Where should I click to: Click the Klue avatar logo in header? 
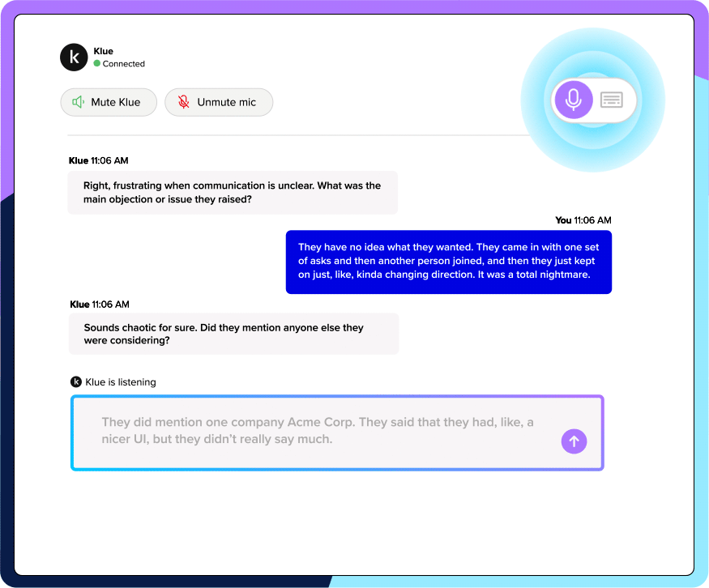[x=74, y=57]
